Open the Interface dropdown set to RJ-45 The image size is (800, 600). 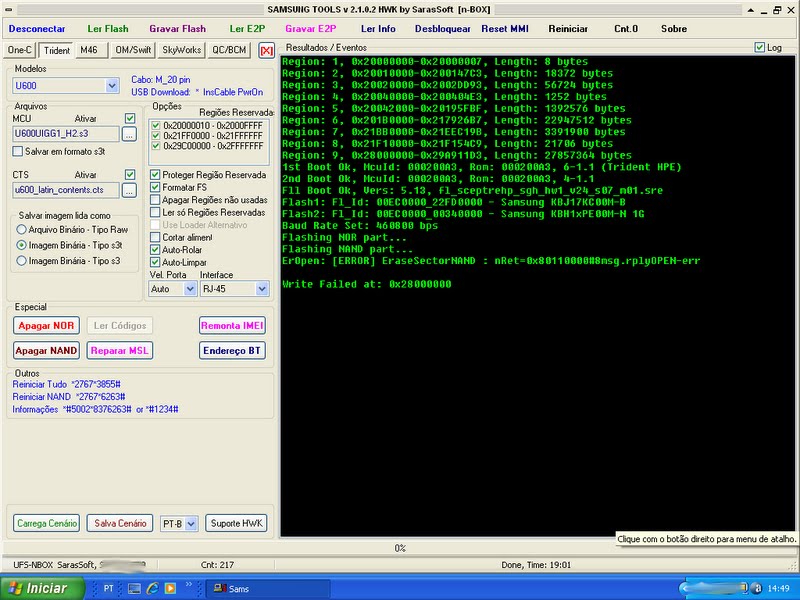click(235, 289)
